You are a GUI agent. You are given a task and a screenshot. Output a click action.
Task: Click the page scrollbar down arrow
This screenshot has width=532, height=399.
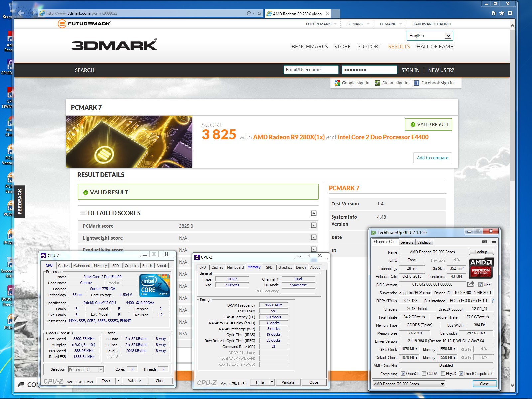(x=512, y=385)
